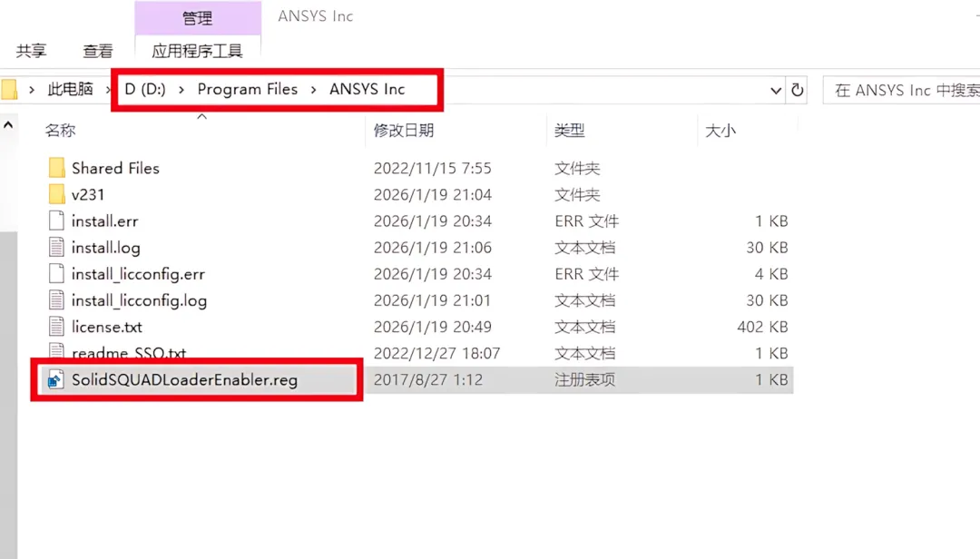Click date 2022/12/27 18:07 cell
This screenshot has height=559, width=980.
(x=436, y=353)
